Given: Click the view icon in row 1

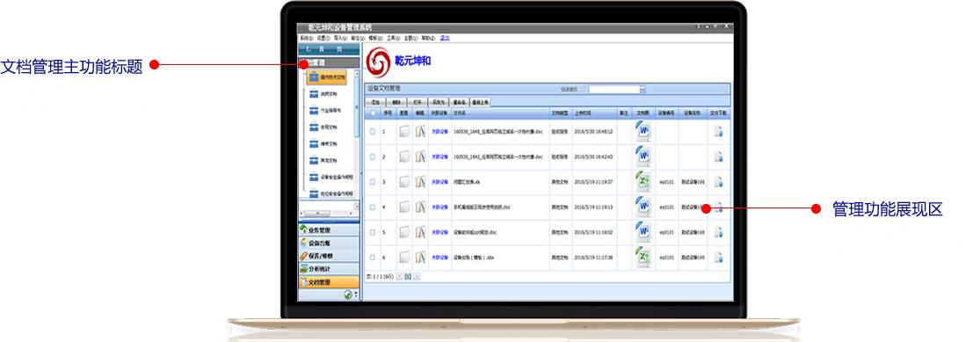Looking at the screenshot, I should 404,132.
